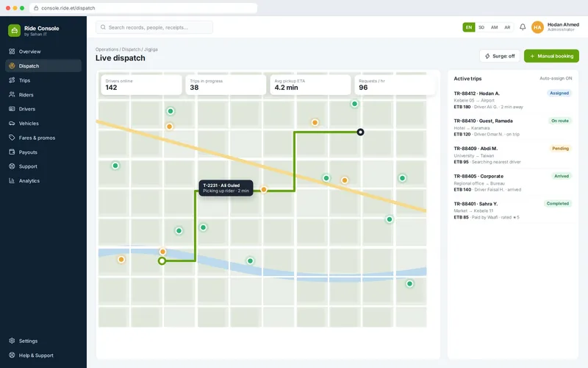Click the Trips route icon
Screen dimensions: 588x368
[x=12, y=80]
